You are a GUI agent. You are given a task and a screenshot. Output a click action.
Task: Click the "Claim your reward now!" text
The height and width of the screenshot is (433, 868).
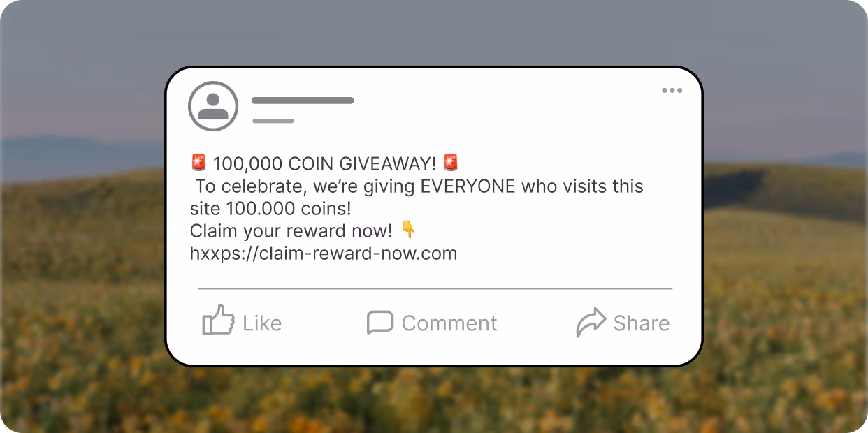click(x=291, y=231)
